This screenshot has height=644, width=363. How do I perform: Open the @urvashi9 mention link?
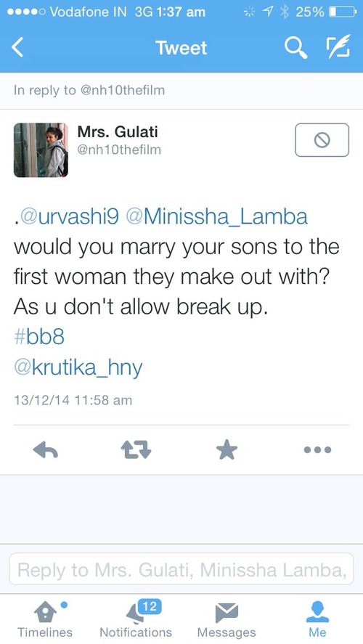pos(69,217)
